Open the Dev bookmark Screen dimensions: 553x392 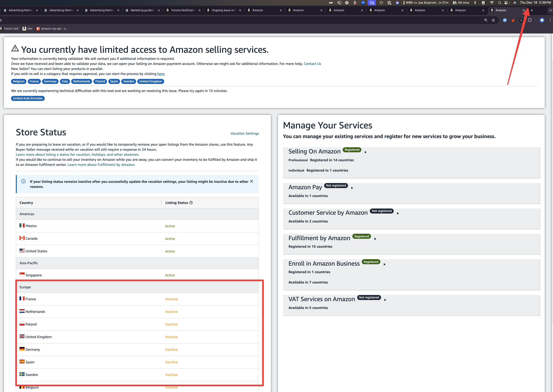coord(28,28)
